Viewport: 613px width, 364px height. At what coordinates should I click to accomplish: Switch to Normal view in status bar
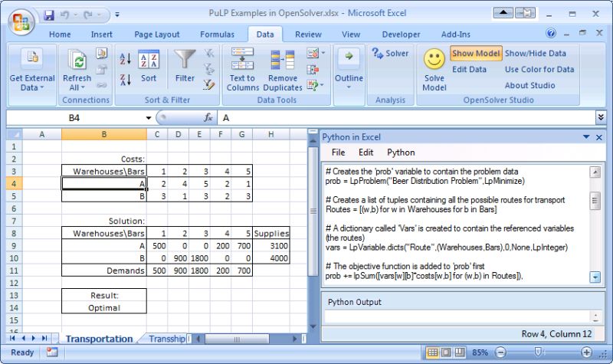pos(432,353)
